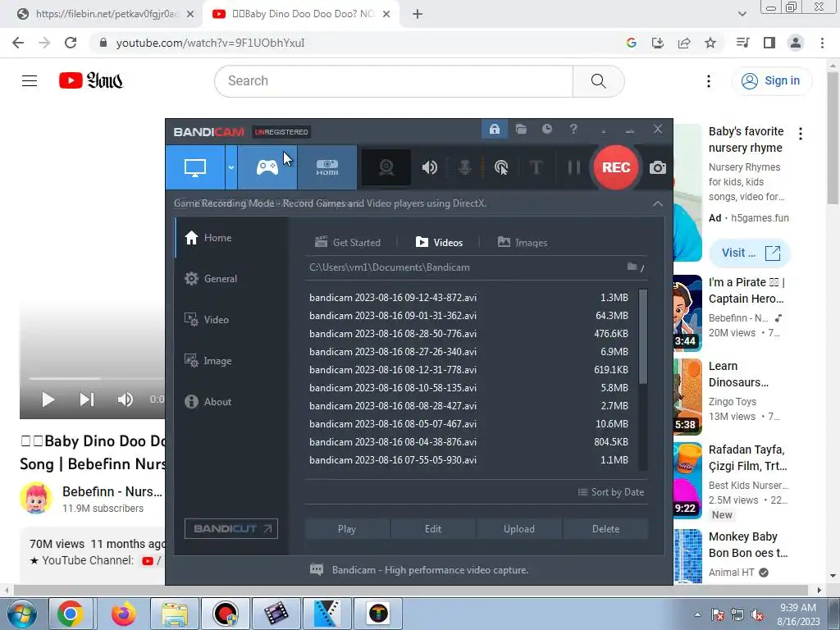The width and height of the screenshot is (840, 630).
Task: Select bandicam 2023-08-16 08-28-50-776.avi
Action: [468, 334]
